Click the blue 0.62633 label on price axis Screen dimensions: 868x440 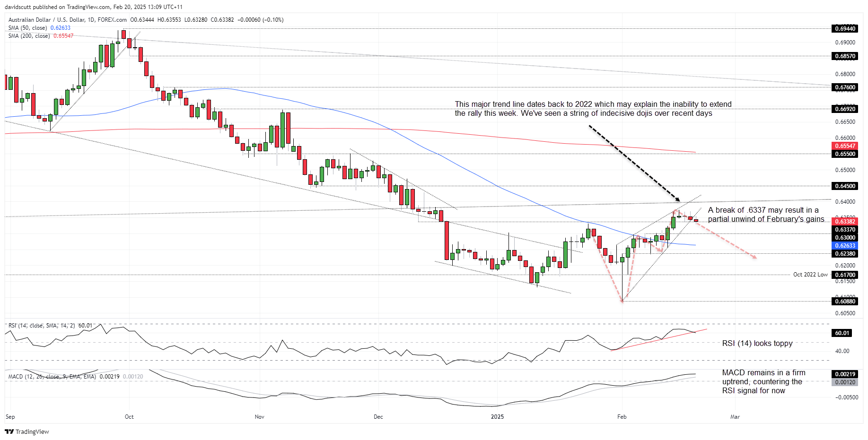(x=845, y=246)
